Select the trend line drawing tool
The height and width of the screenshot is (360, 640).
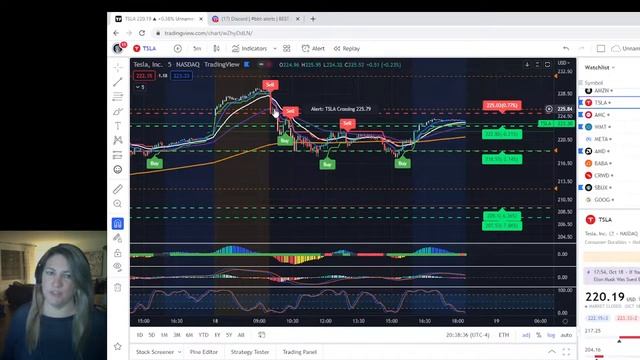pyautogui.click(x=118, y=82)
